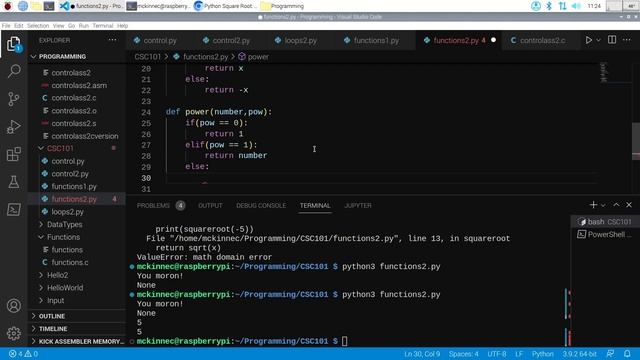Expand KICK ASSEMBLER MEMORY section
Image resolution: width=640 pixels, height=360 pixels.
click(x=77, y=341)
